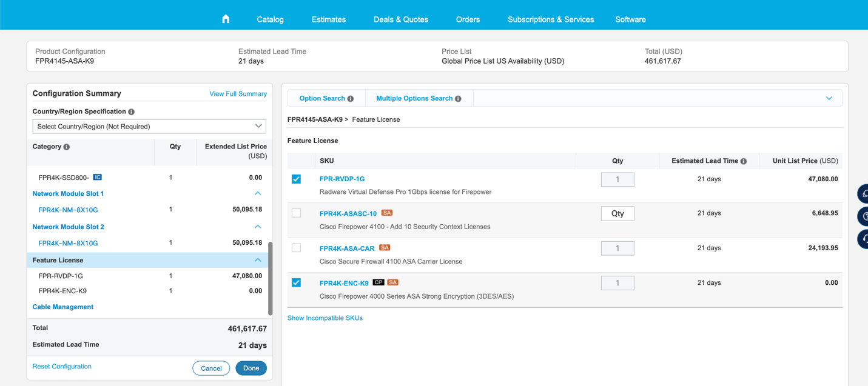Open the FPR-RVDP-1G SKU link
The image size is (868, 386).
pos(342,179)
